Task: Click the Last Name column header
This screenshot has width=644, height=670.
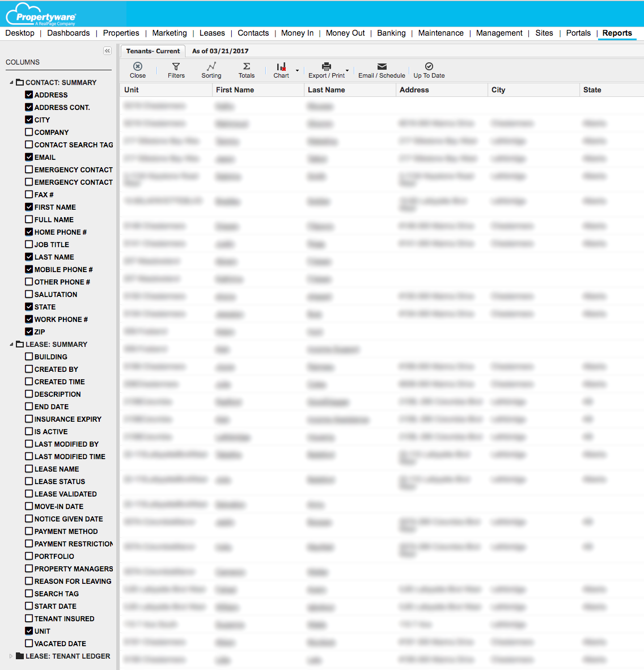Action: tap(327, 90)
